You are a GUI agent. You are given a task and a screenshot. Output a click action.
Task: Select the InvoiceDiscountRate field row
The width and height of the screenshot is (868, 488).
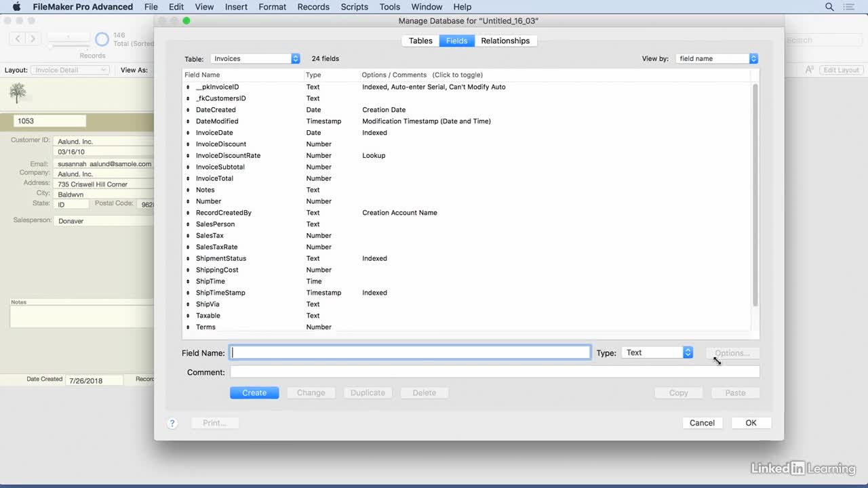click(x=467, y=156)
